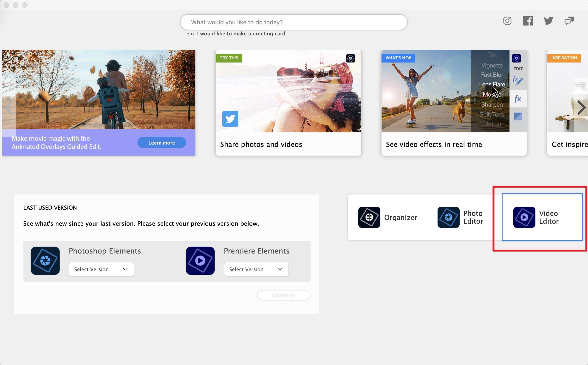Click 'See video effects in real time' title
The width and height of the screenshot is (588, 365).
[x=434, y=144]
